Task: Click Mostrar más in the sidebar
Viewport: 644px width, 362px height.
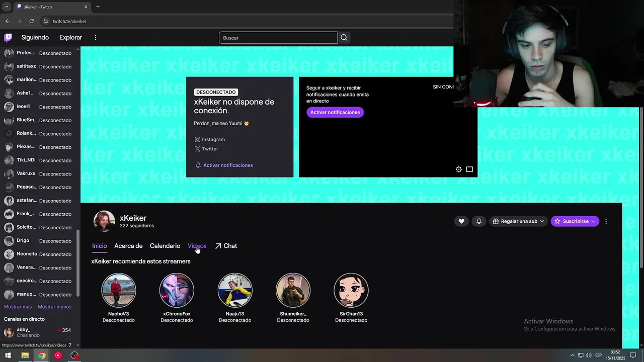Action: [18, 307]
